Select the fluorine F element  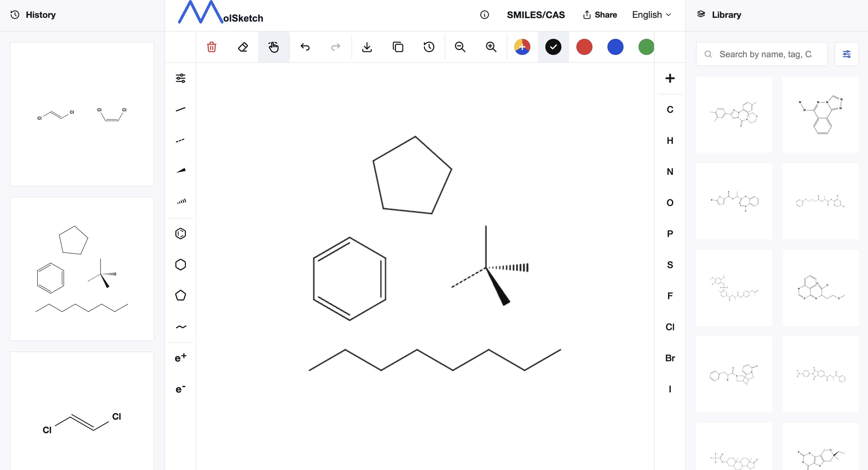click(670, 296)
